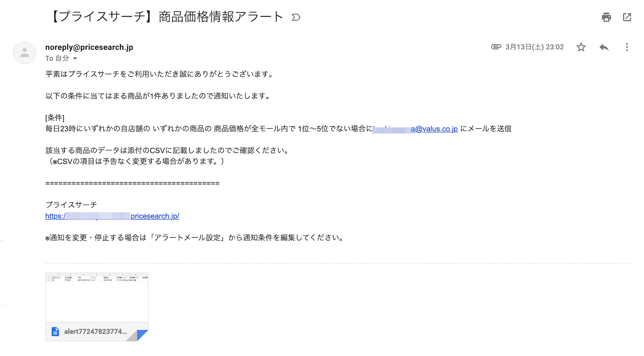The width and height of the screenshot is (644, 356).
Task: Click sender address noreply@pricesearch.jp
Action: pyautogui.click(x=89, y=47)
